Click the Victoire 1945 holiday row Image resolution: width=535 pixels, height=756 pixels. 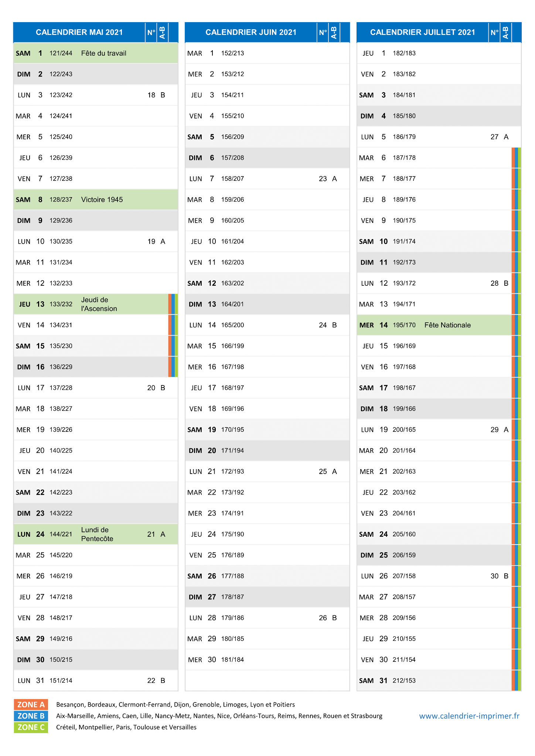click(96, 200)
